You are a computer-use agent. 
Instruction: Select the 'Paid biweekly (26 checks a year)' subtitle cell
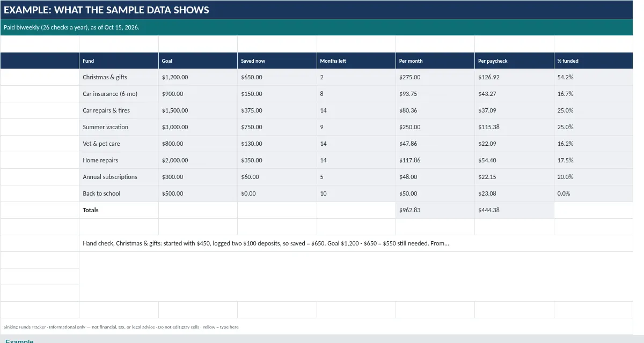pos(317,27)
